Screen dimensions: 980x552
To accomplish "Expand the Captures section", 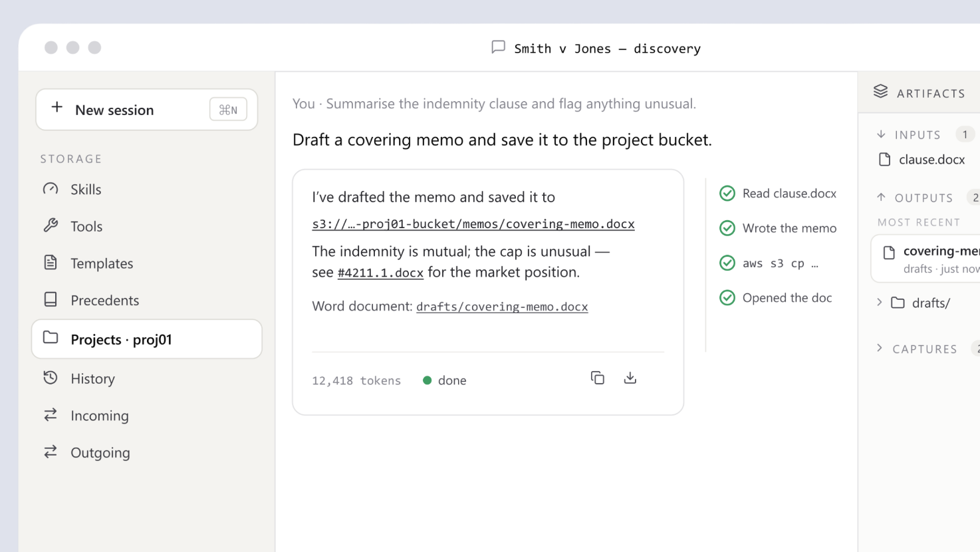I will (880, 348).
